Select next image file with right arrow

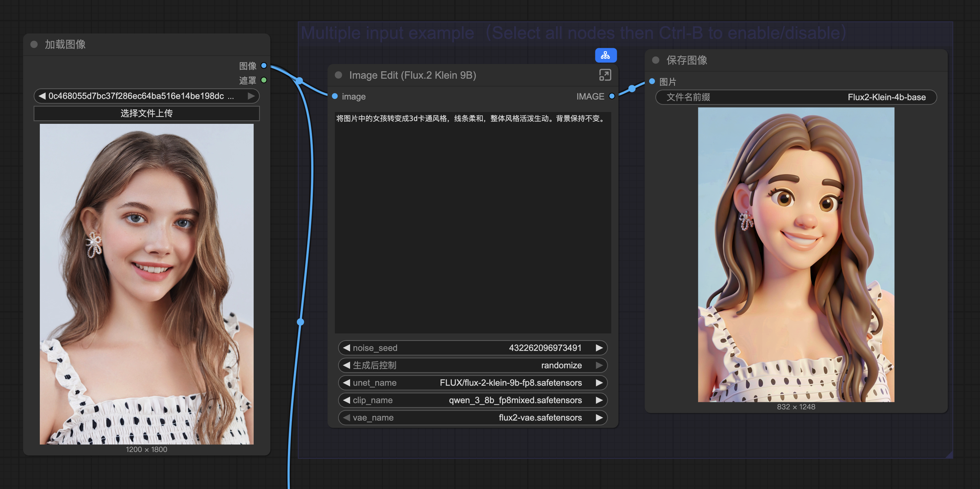tap(251, 96)
